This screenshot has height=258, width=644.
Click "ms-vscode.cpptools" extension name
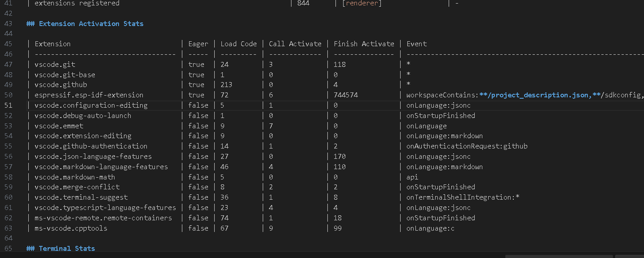[x=71, y=228]
